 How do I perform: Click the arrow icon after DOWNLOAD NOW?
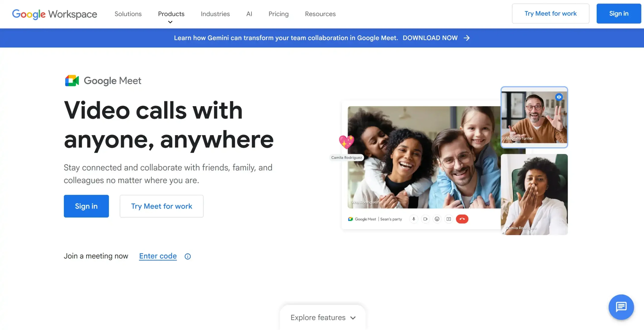click(x=467, y=38)
